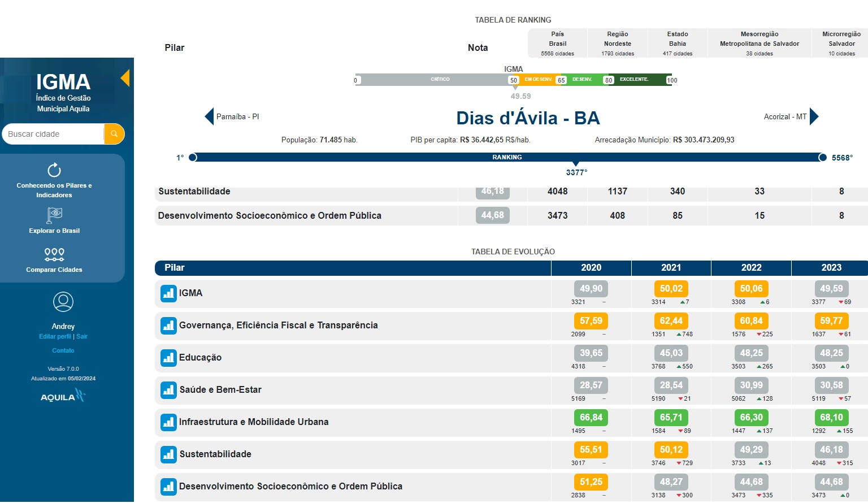Open chart icon for Educação row

pyautogui.click(x=168, y=358)
